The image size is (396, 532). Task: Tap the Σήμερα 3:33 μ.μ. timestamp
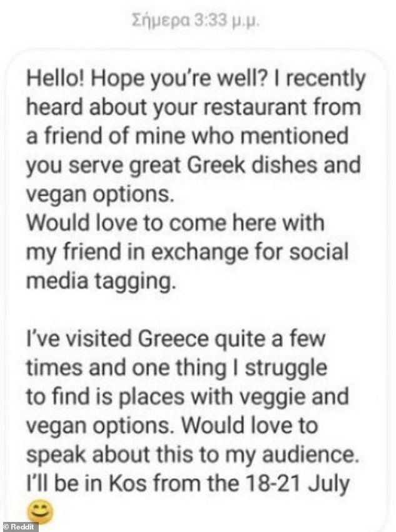(x=195, y=21)
